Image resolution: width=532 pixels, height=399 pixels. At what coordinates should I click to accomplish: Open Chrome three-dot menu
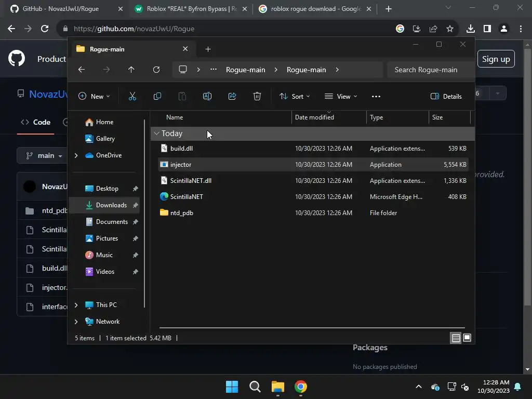(x=521, y=29)
